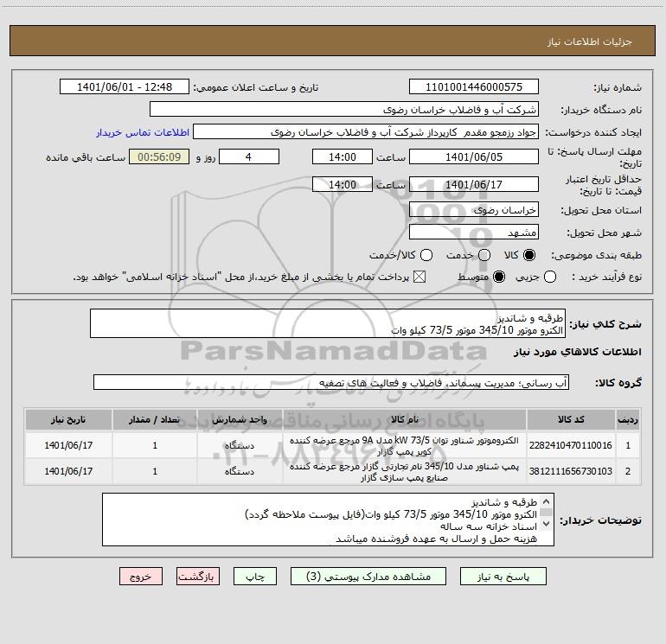The image size is (666, 644).
Task: Select the خدمت radio button
Action: click(x=483, y=255)
